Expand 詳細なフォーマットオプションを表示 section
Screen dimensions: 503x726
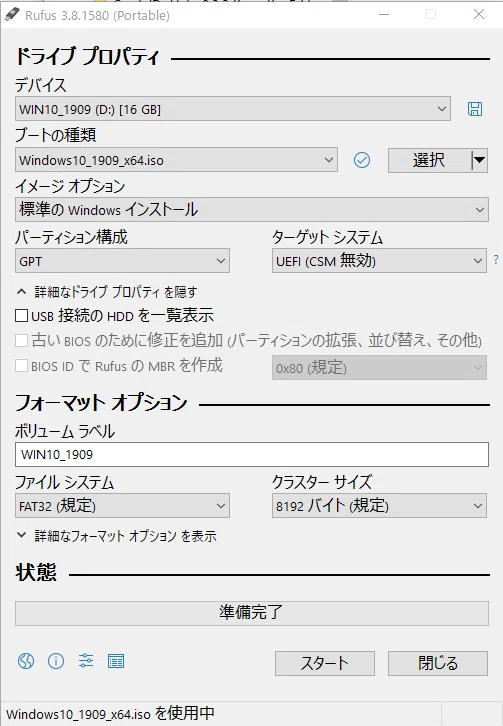pos(117,536)
